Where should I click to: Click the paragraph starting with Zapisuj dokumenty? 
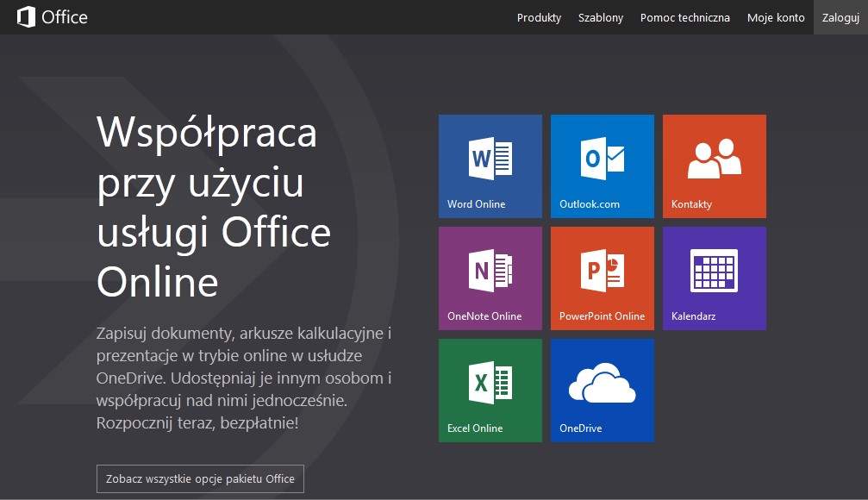(x=244, y=378)
